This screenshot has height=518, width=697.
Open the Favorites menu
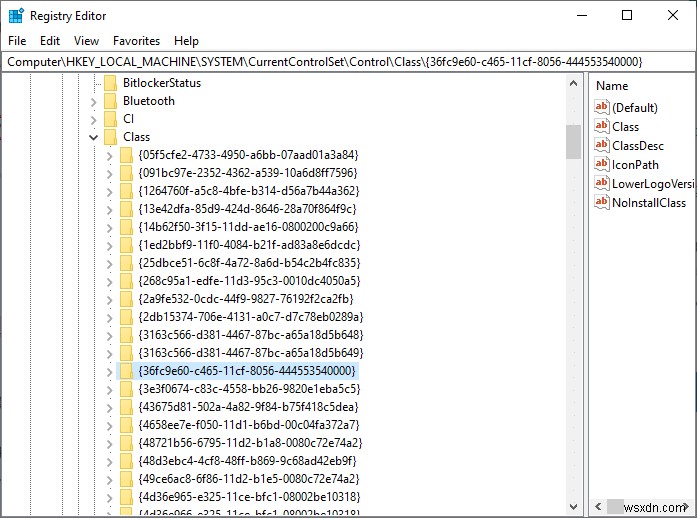click(x=136, y=41)
